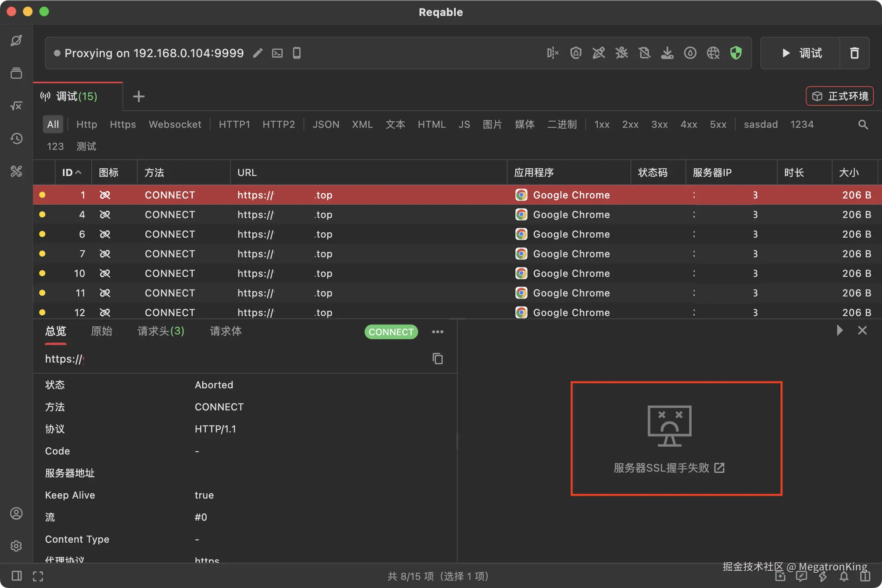Click the search magnifier in filter bar
Image resolution: width=882 pixels, height=588 pixels.
pyautogui.click(x=863, y=125)
